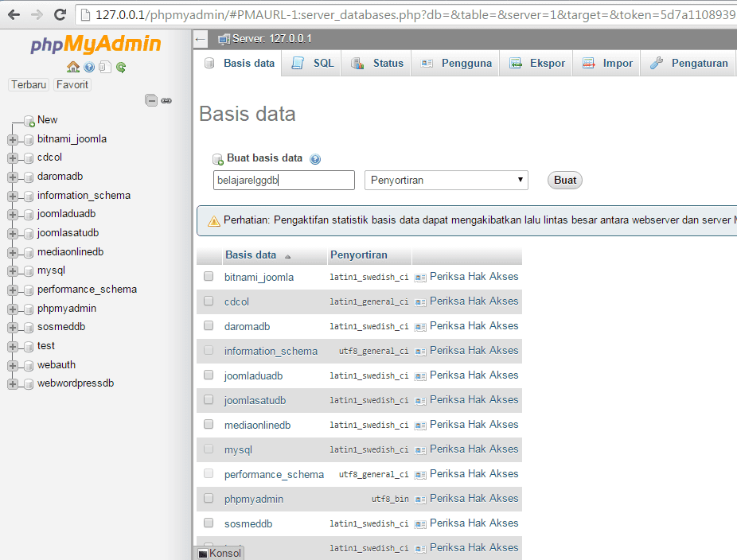This screenshot has width=737, height=560.
Task: Check the phpmyadmin database checkbox
Action: pyautogui.click(x=209, y=498)
